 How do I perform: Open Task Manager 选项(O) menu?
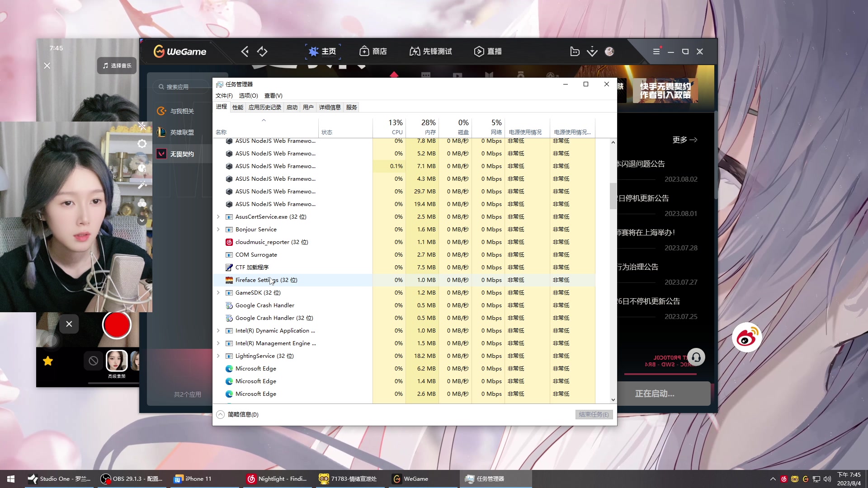(249, 96)
